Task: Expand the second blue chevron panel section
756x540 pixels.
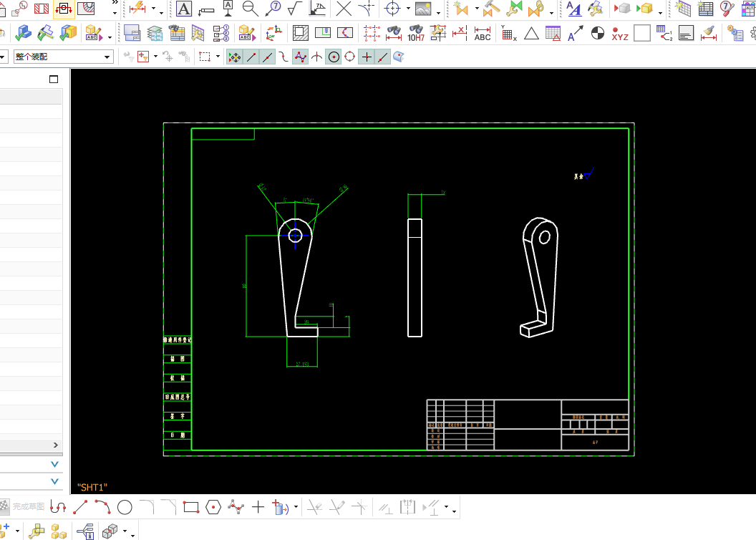Action: click(54, 481)
